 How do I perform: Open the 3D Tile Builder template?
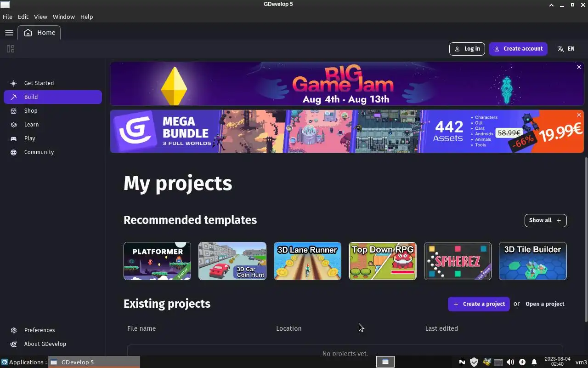533,261
